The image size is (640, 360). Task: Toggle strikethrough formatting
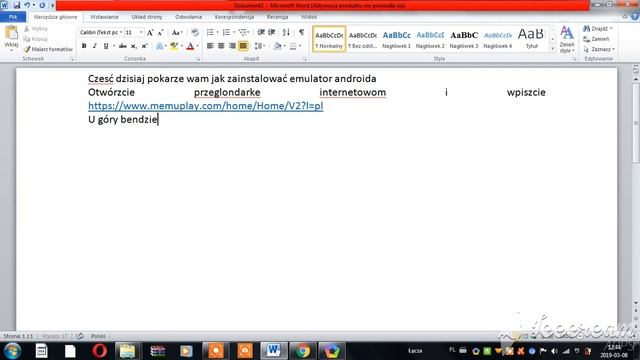click(122, 46)
